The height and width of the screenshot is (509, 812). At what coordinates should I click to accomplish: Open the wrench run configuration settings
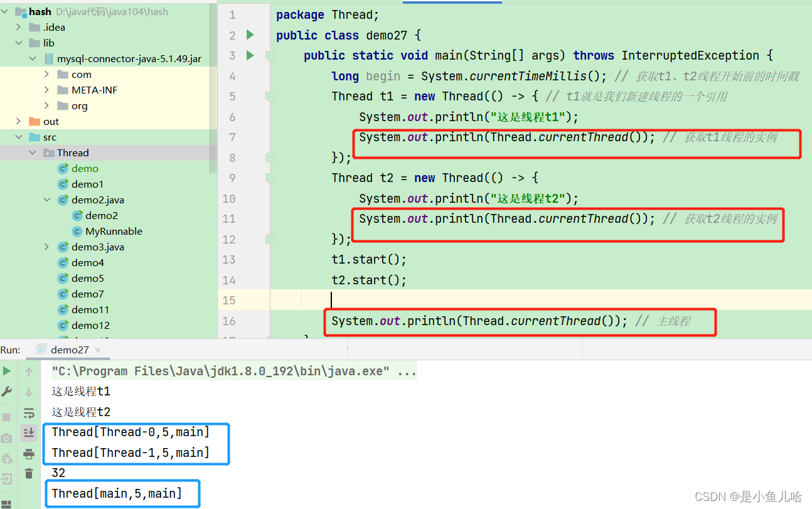(7, 391)
